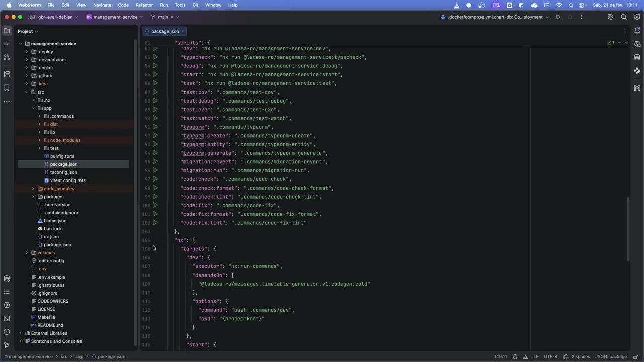Expand the volumes folder
644x362 pixels.
pyautogui.click(x=27, y=253)
